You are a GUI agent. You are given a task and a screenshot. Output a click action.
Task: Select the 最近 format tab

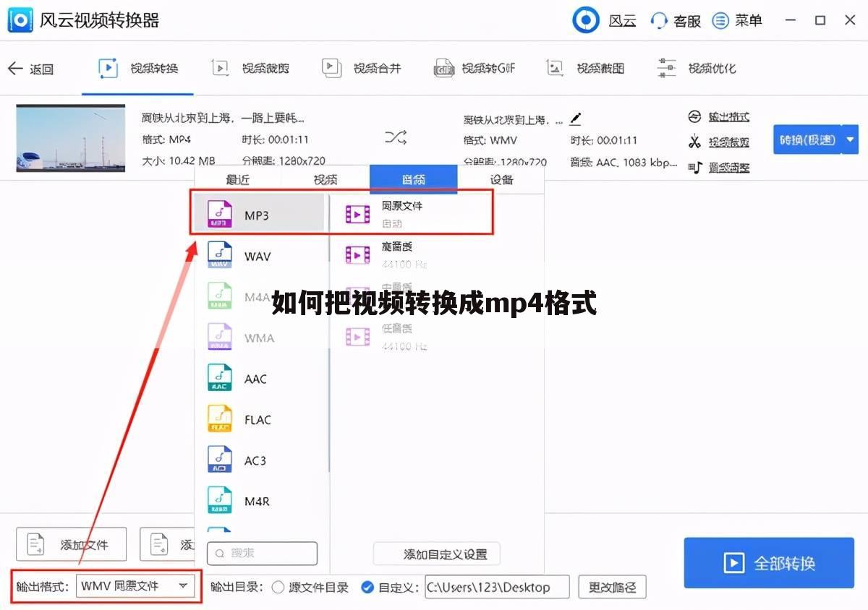click(238, 179)
